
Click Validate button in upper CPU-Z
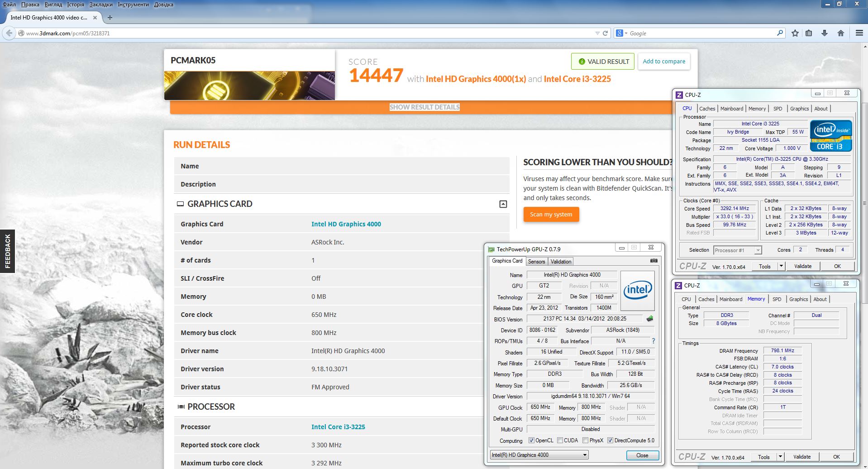[x=802, y=266]
